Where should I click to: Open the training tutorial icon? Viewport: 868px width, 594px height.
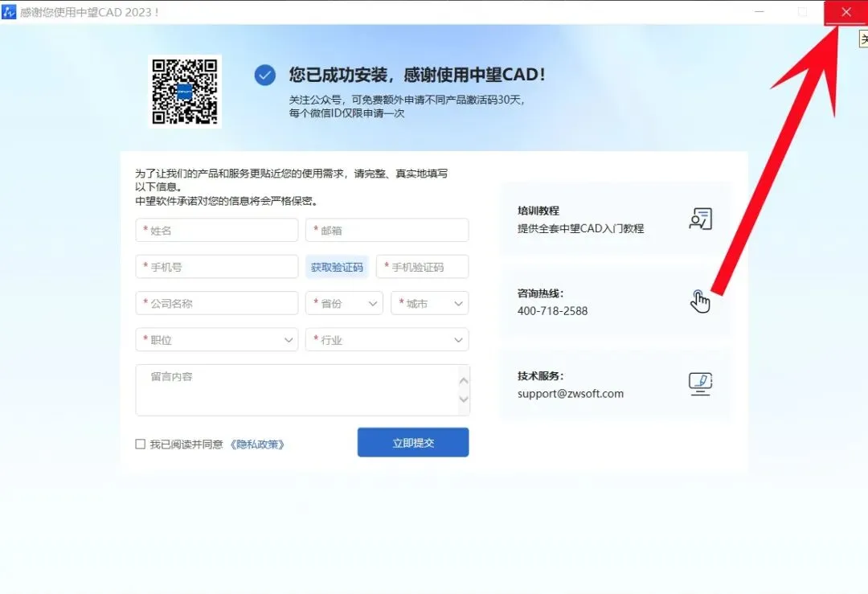[x=700, y=219]
